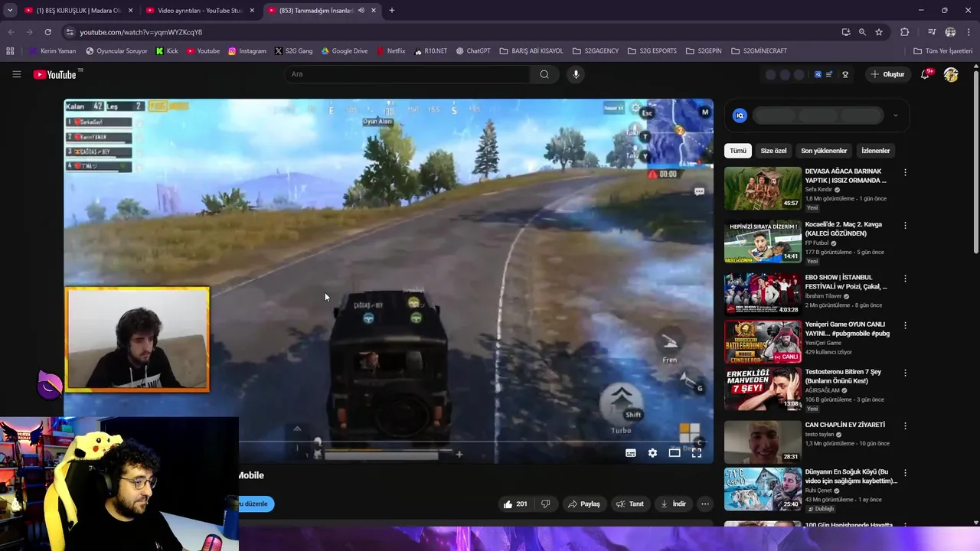Enter fullscreen mode on the video
The image size is (980, 551).
(697, 453)
